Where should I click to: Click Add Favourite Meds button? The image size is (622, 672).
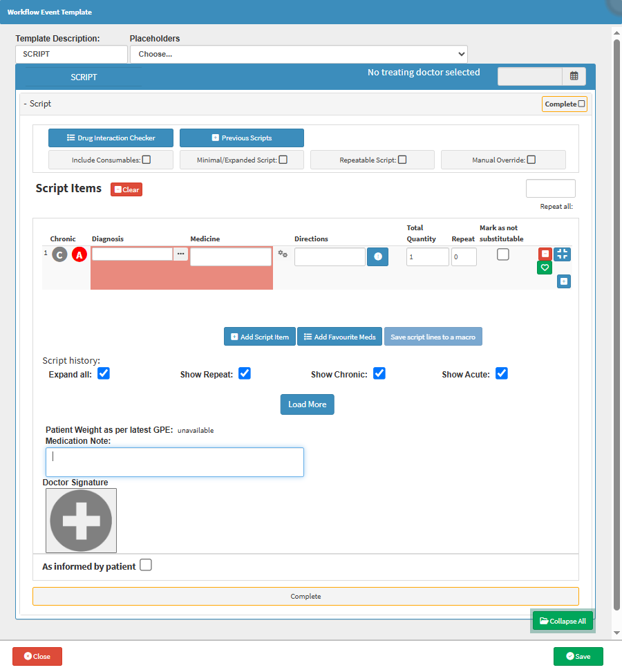point(340,337)
